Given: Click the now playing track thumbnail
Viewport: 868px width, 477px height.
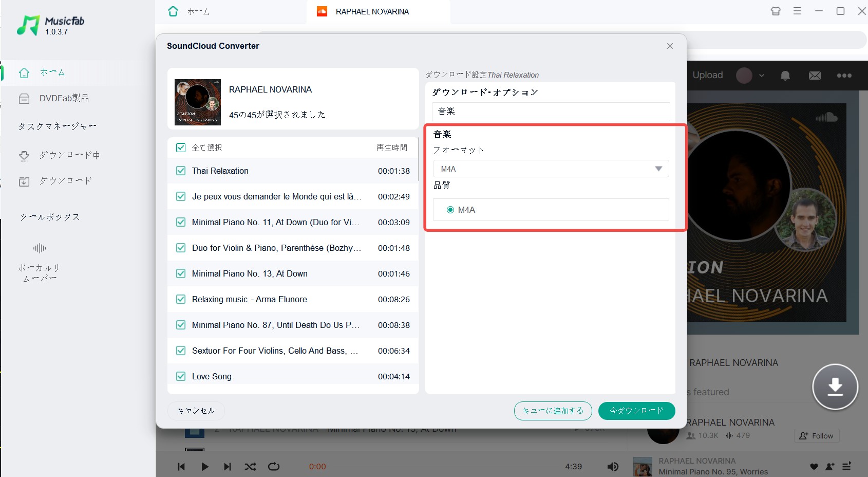Looking at the screenshot, I should coord(643,467).
